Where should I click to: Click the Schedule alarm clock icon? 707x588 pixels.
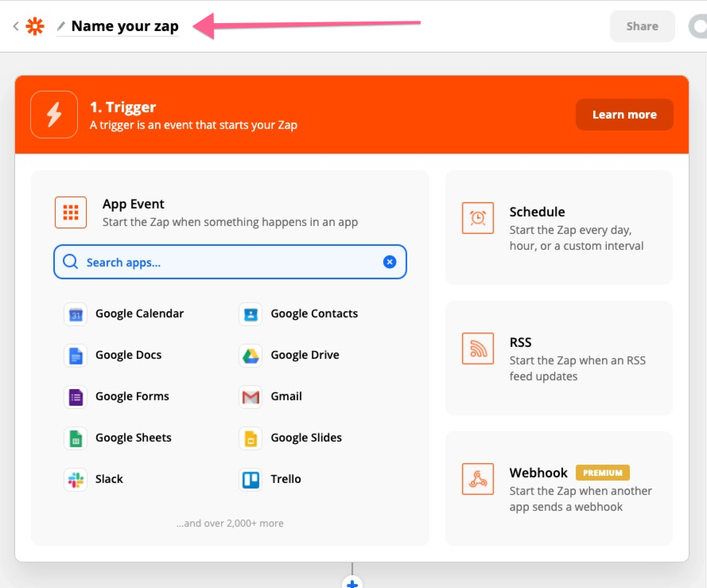[x=478, y=218]
